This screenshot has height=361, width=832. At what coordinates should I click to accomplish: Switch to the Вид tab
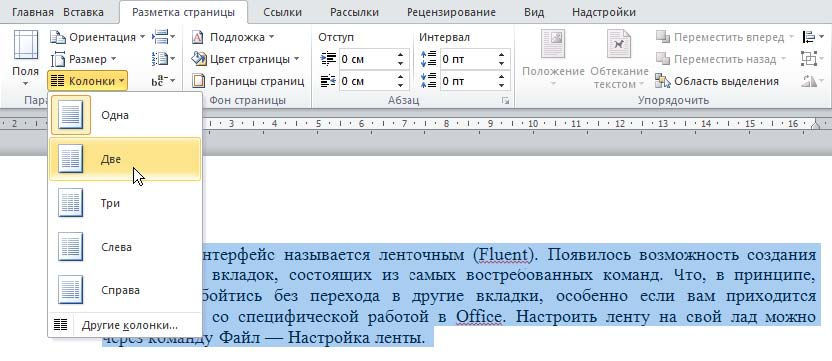(534, 12)
